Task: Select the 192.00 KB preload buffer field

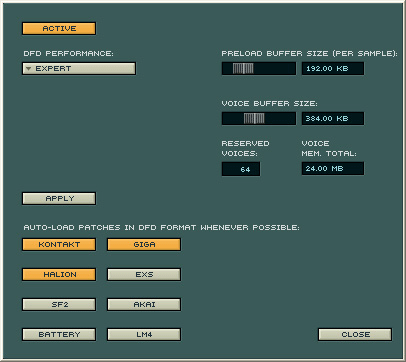Action: (x=333, y=68)
